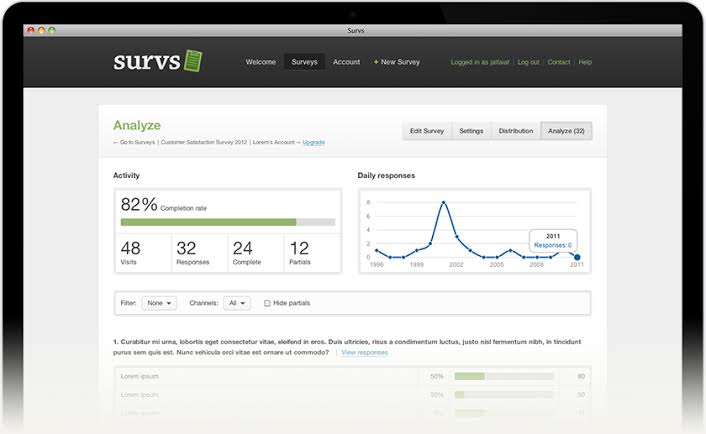Click the 50% result bar for first Lorem ipsum
Image resolution: width=706 pixels, height=434 pixels.
click(x=504, y=376)
